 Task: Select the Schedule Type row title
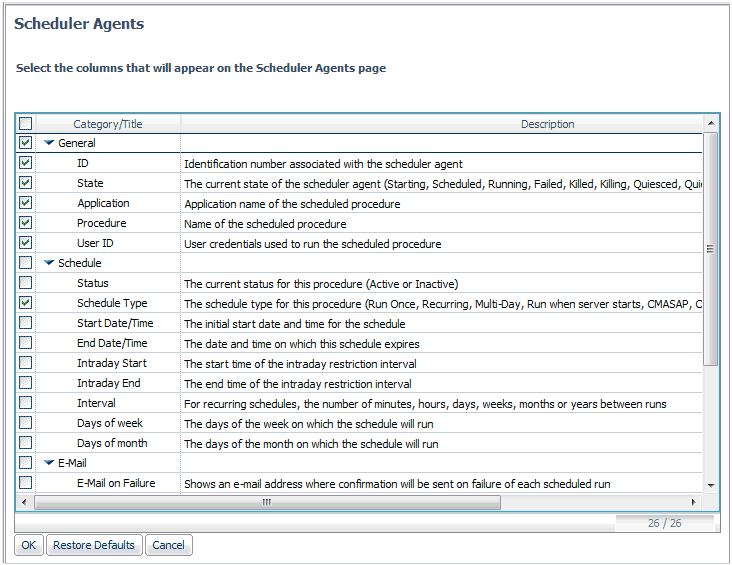pos(112,303)
